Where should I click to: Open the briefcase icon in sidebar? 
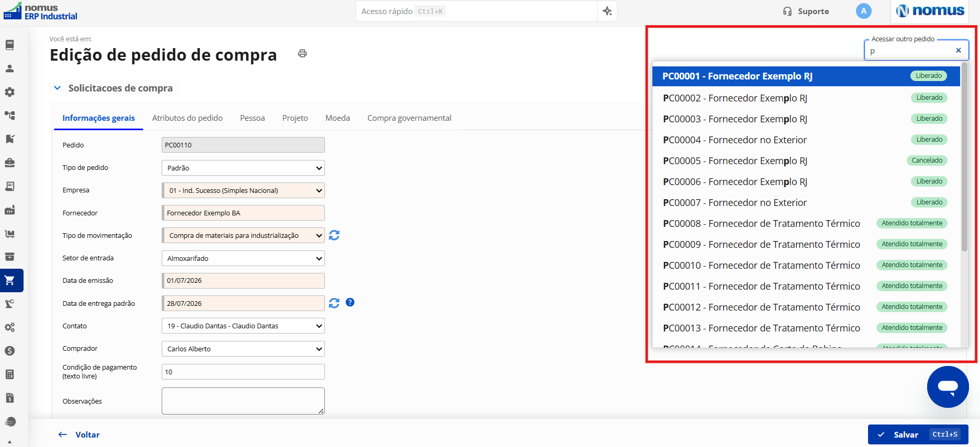click(x=9, y=163)
